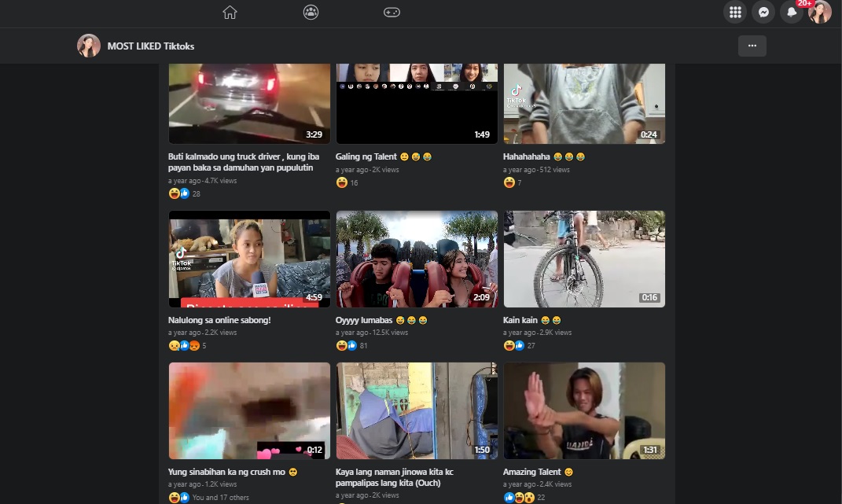View reactions count 81 on Oyyyy lumabas
842x504 pixels.
tap(351, 345)
